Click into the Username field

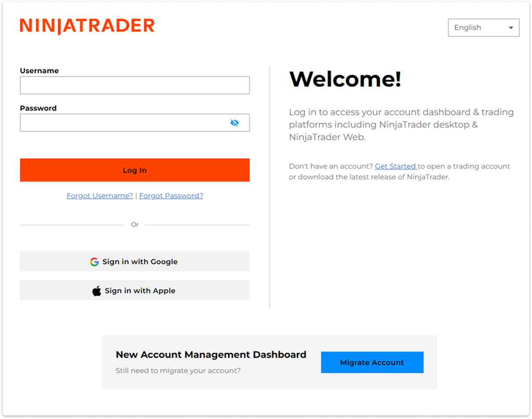pyautogui.click(x=135, y=85)
